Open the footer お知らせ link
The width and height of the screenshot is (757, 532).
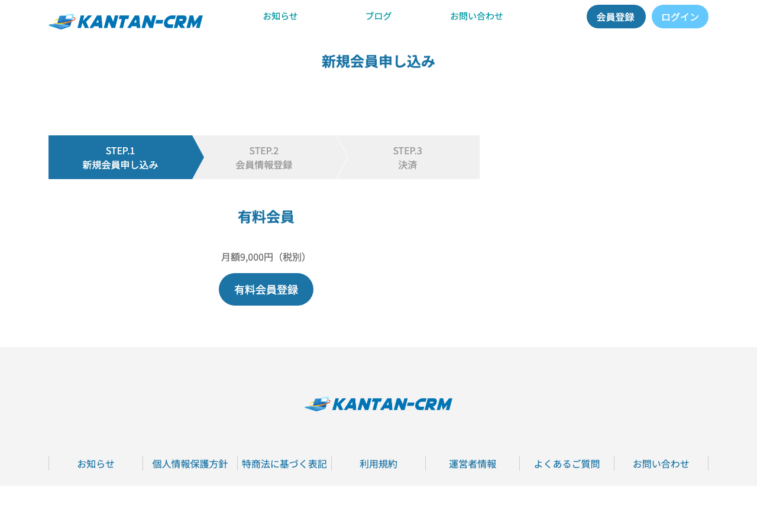[96, 463]
